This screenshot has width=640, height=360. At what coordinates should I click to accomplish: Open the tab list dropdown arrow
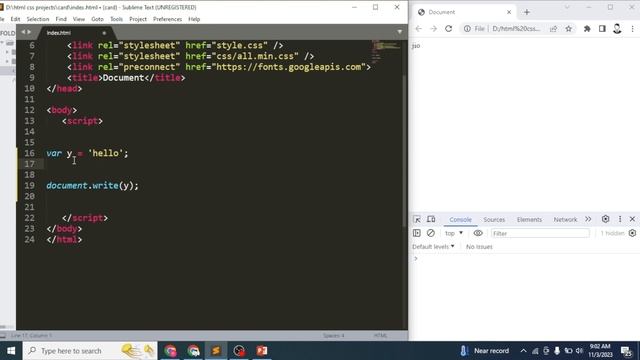(x=400, y=32)
